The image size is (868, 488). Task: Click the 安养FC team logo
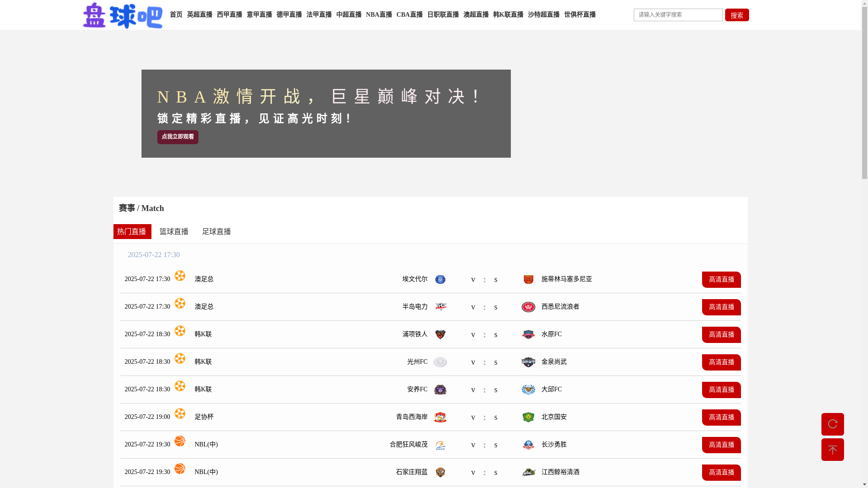click(440, 390)
